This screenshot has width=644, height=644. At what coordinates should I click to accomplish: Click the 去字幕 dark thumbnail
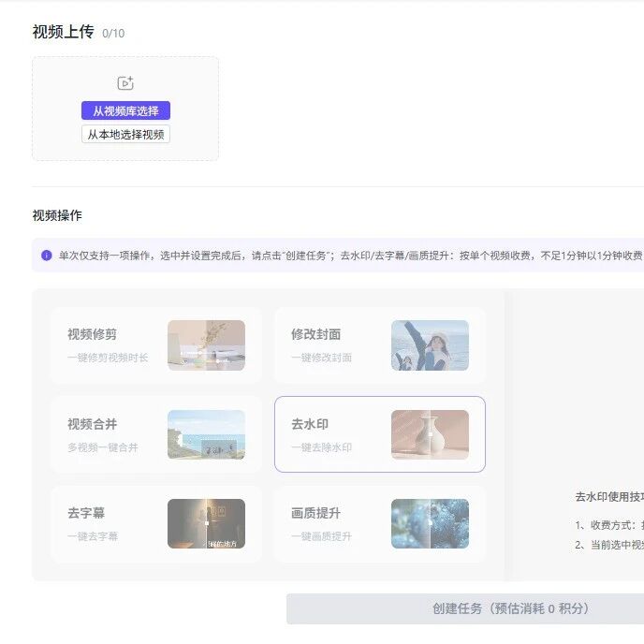pos(206,523)
